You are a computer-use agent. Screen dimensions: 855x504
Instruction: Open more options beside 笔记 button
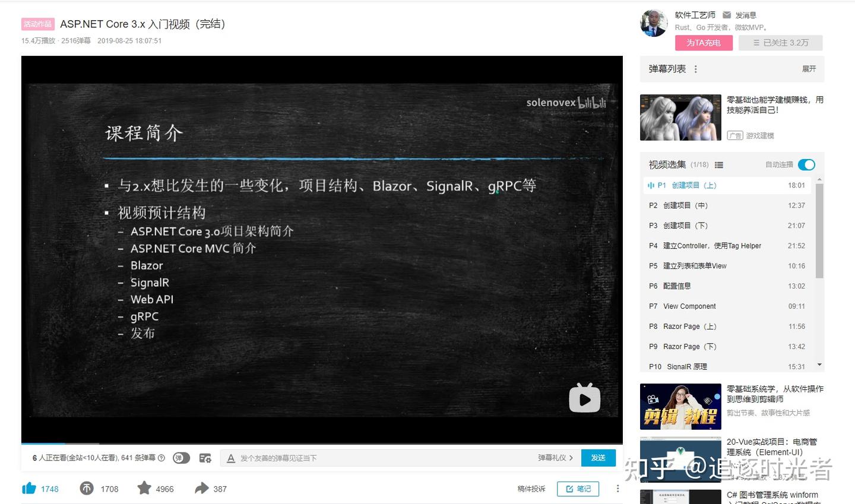617,489
